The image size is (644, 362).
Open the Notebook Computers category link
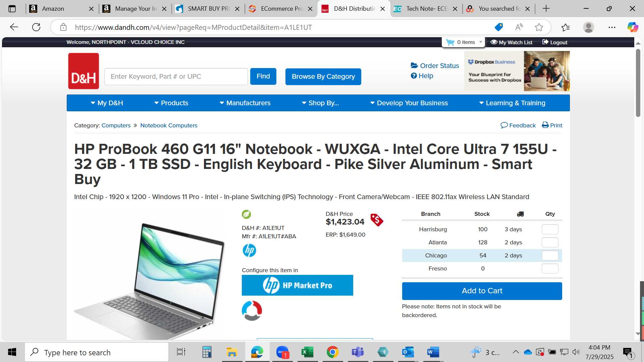point(169,125)
